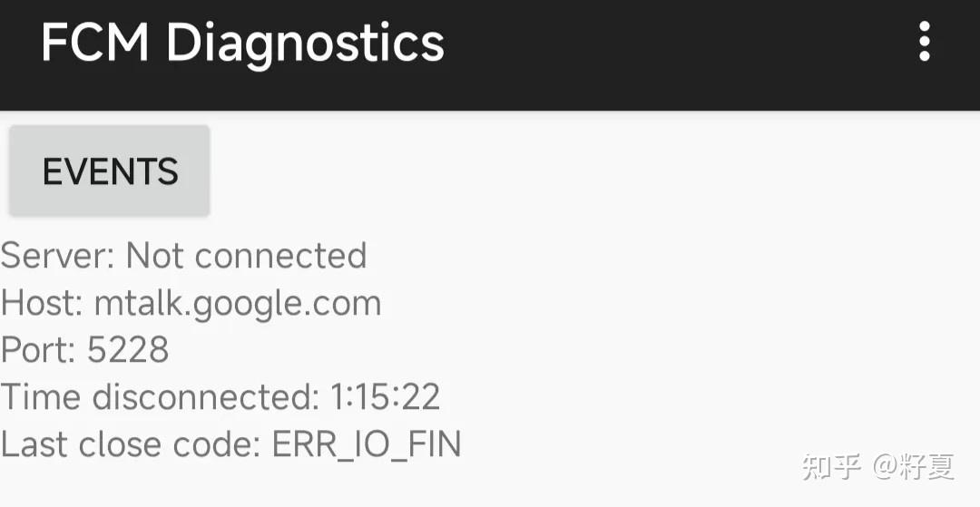980x507 pixels.
Task: Select the port number 5228
Action: pos(128,351)
